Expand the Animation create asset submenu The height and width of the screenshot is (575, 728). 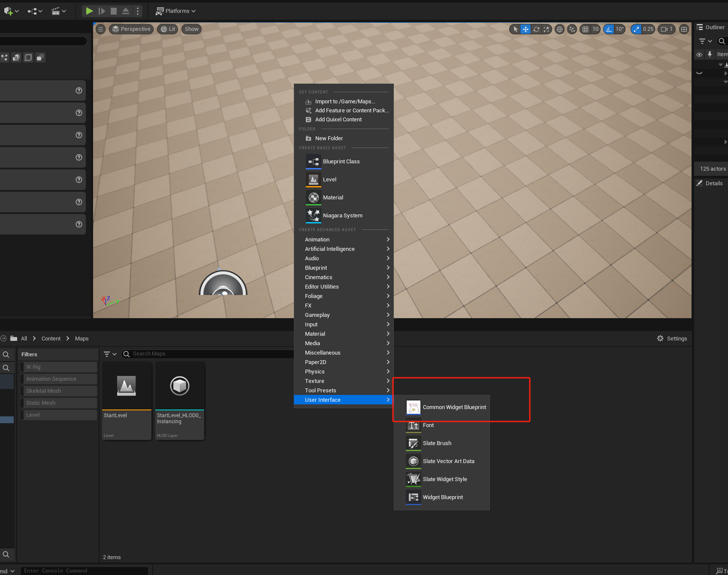tap(317, 239)
